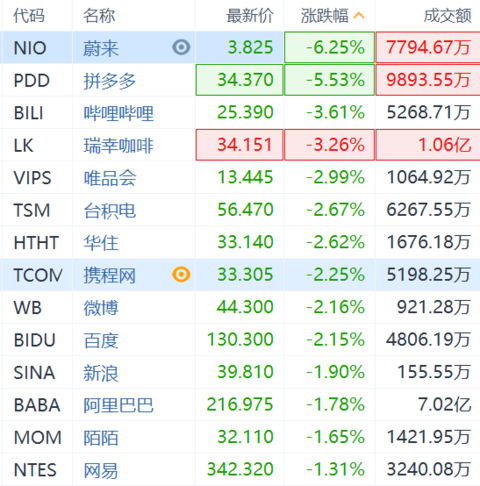
Task: Toggle sort arrow next to 涨跌幅
Action: click(x=359, y=16)
